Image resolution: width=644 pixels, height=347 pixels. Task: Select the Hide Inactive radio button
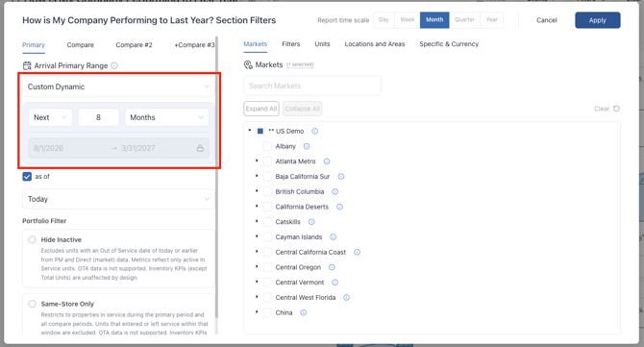[32, 239]
